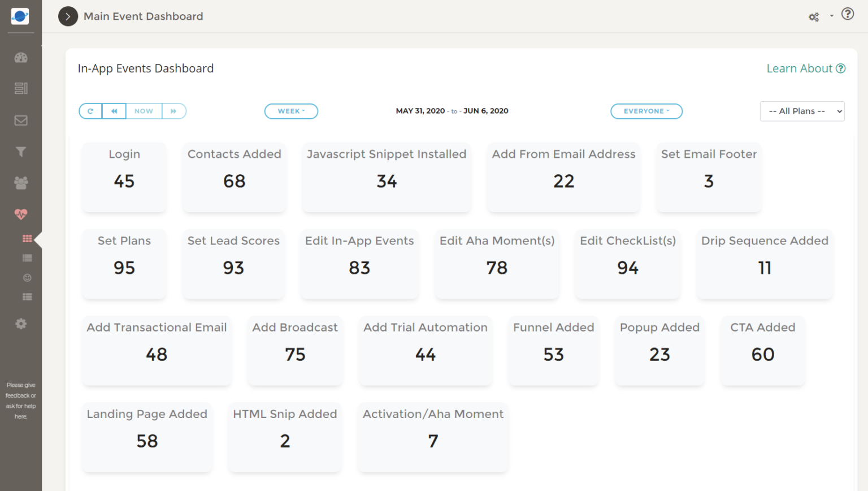868x491 pixels.
Task: Open the WEEK period dropdown
Action: (291, 111)
